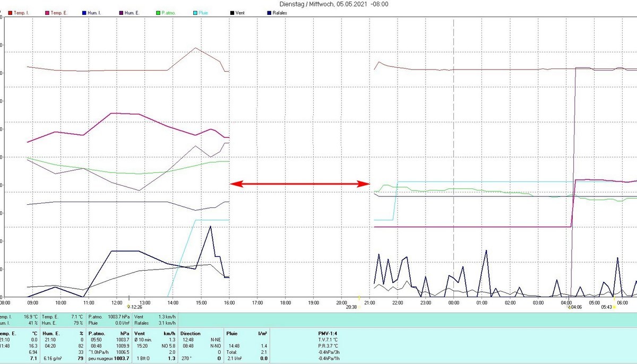The image size is (637, 364).
Task: Click the 05:43 sunrise marker
Action: tap(607, 307)
